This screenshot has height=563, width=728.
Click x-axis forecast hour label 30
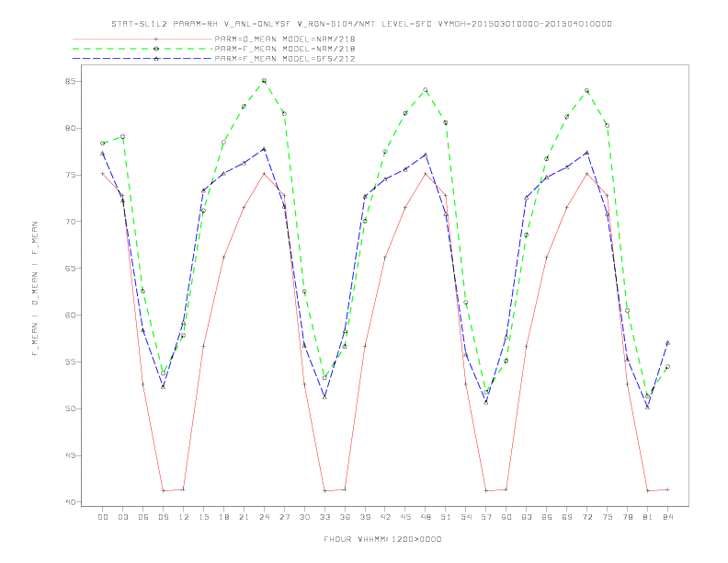(x=304, y=517)
